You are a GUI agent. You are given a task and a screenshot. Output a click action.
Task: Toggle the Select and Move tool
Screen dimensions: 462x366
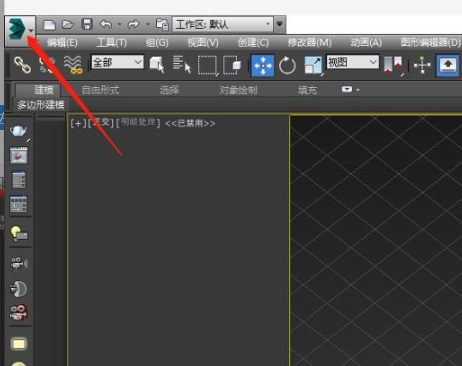pos(263,65)
